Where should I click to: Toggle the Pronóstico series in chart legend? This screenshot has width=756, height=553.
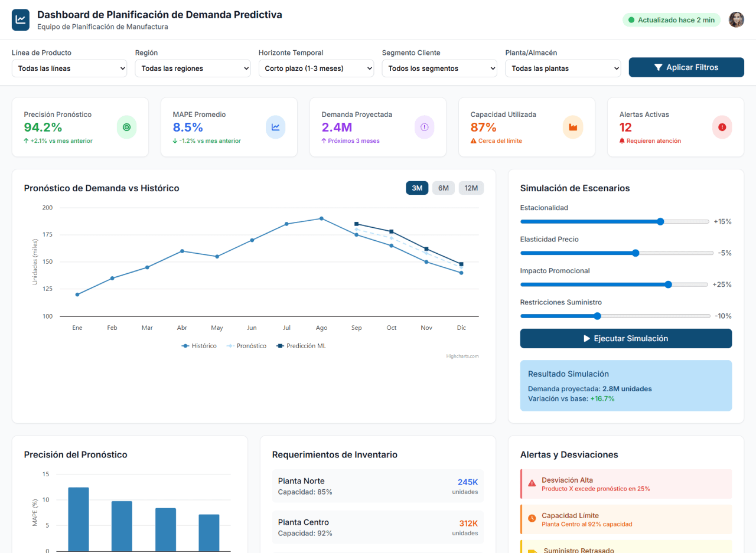(246, 346)
